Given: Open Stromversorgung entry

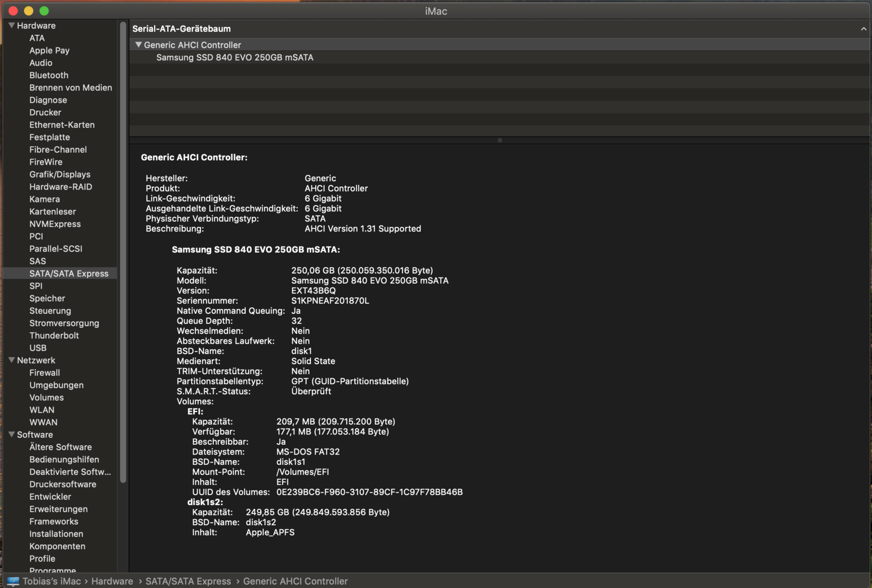Looking at the screenshot, I should pos(64,323).
